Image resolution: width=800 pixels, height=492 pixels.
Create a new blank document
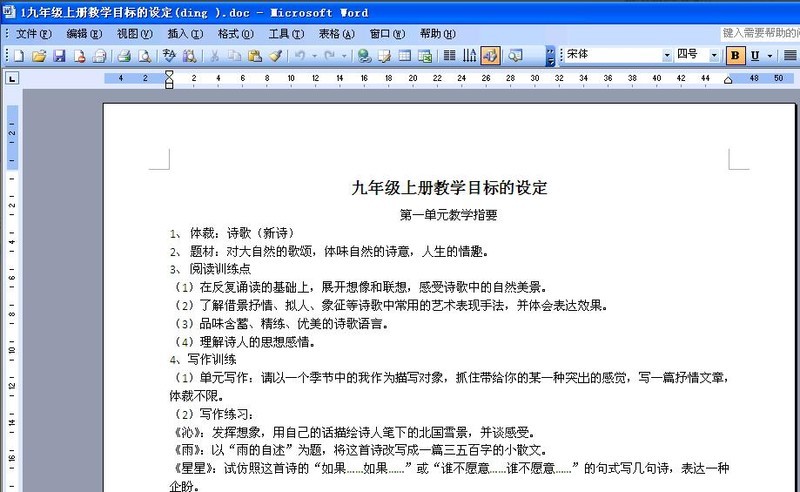tap(19, 56)
